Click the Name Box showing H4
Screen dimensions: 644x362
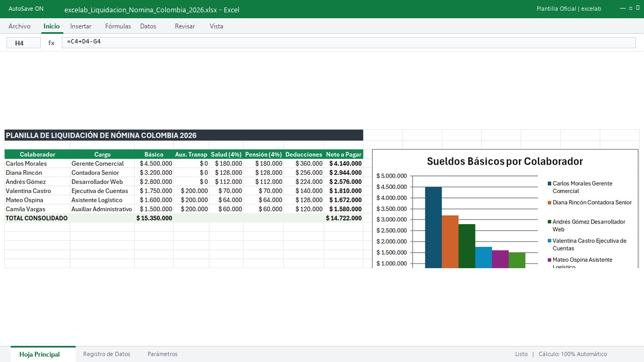pos(24,43)
